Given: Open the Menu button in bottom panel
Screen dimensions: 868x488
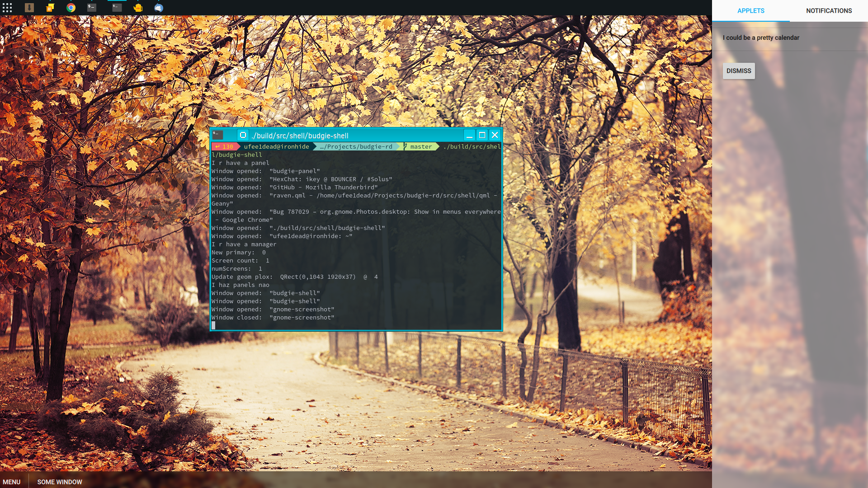Looking at the screenshot, I should click(x=12, y=482).
